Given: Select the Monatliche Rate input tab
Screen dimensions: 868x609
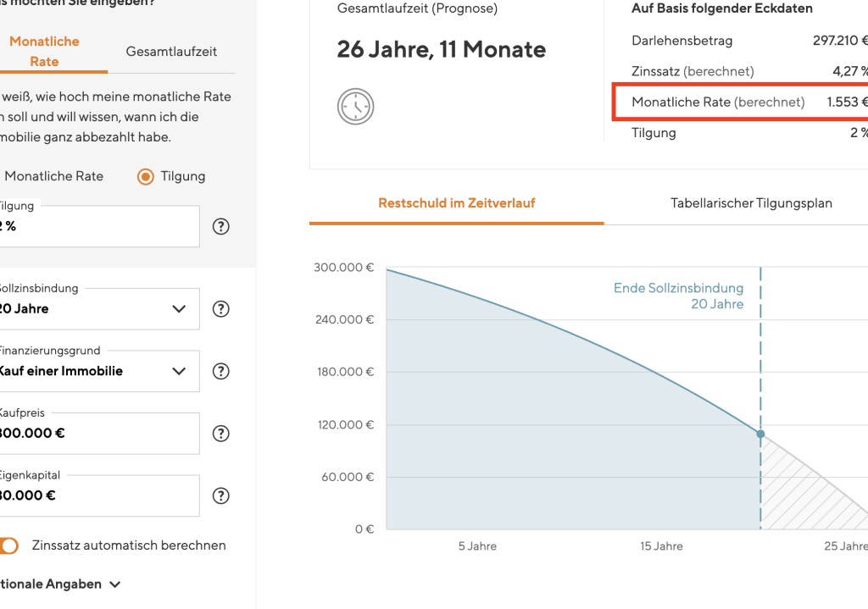Looking at the screenshot, I should pyautogui.click(x=45, y=51).
